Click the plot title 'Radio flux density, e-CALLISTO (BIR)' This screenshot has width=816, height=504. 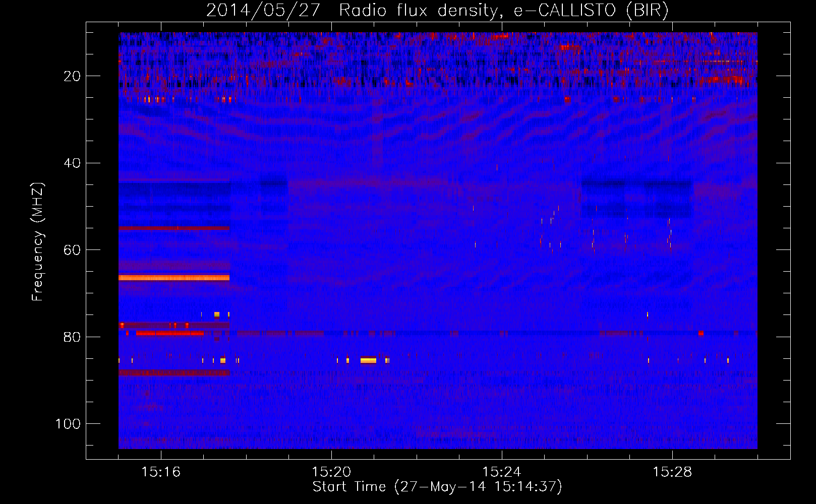point(503,10)
